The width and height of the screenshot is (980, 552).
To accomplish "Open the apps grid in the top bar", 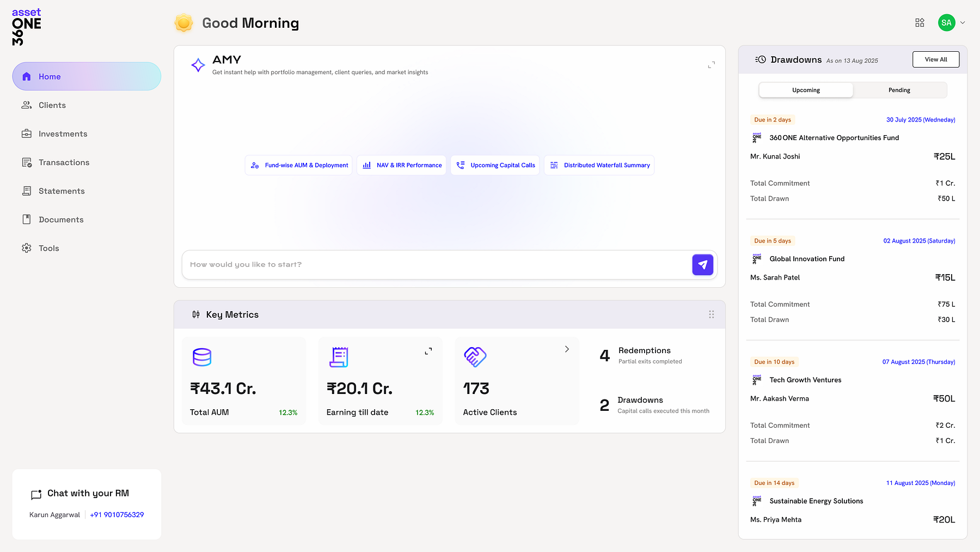I will click(920, 22).
